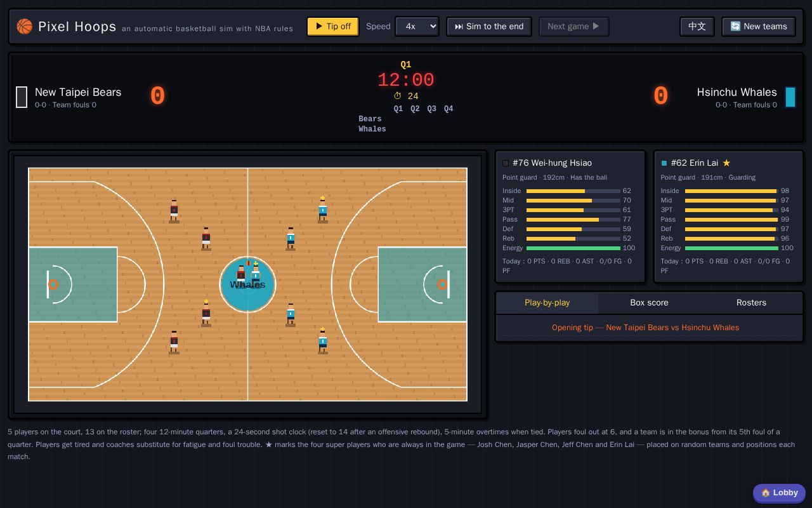The width and height of the screenshot is (812, 508).
Task: Click the New Taipei Bears team name
Action: point(78,92)
